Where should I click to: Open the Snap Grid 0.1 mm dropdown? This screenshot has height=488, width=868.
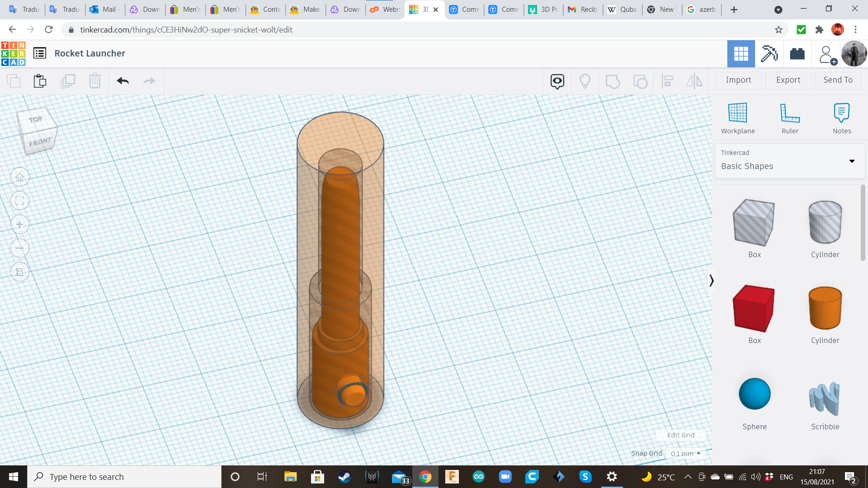coord(685,453)
